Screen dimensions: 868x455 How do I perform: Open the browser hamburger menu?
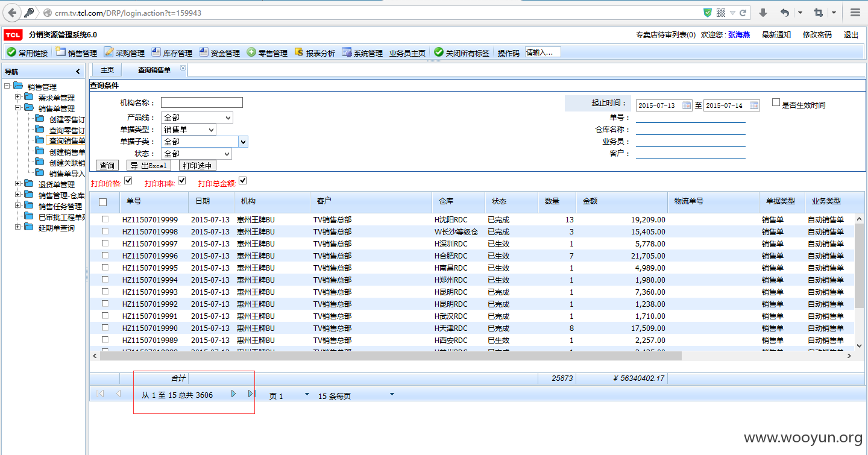coord(855,13)
